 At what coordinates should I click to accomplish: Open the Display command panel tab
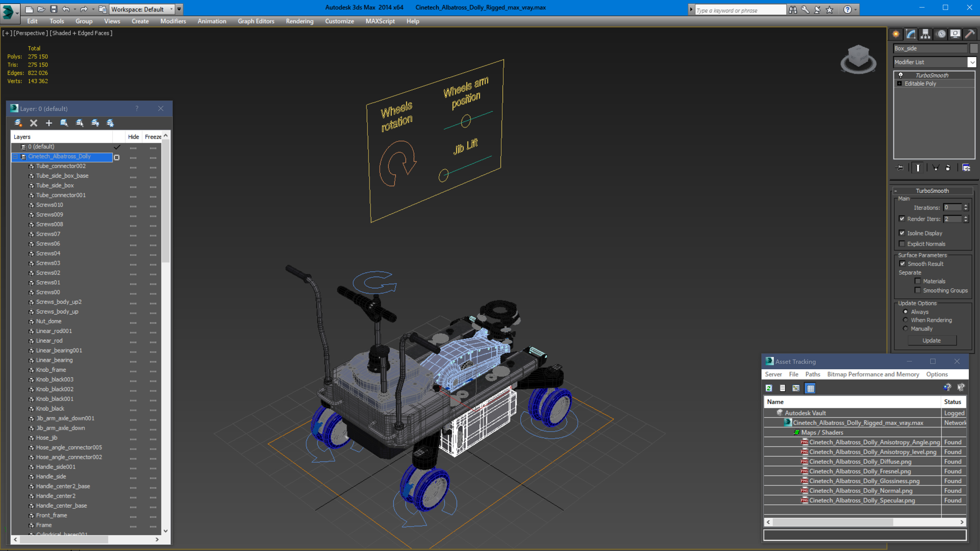point(955,34)
